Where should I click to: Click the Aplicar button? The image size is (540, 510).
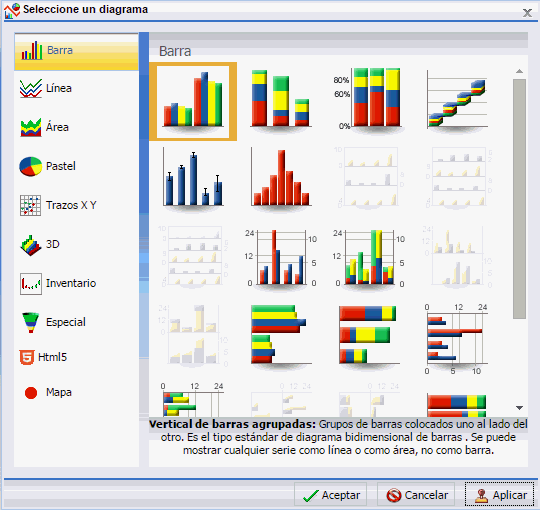pyautogui.click(x=499, y=495)
